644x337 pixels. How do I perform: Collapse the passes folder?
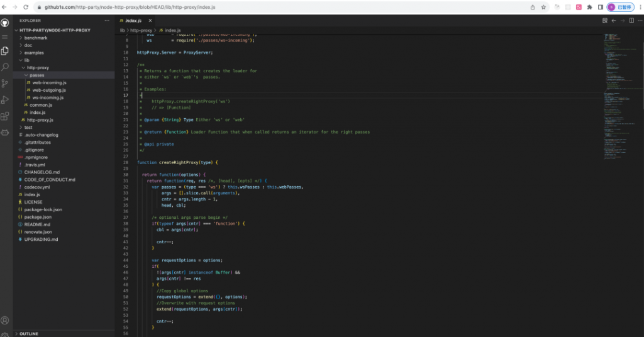pos(64,75)
